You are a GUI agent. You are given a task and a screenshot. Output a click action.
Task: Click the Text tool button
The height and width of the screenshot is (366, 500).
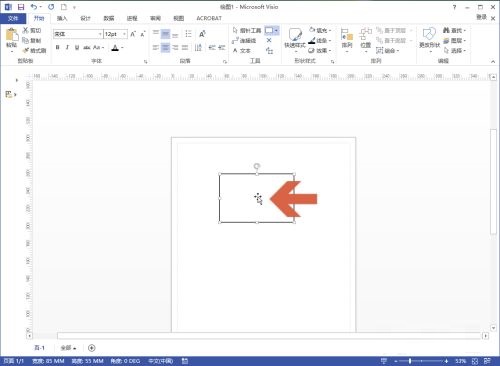[241, 51]
